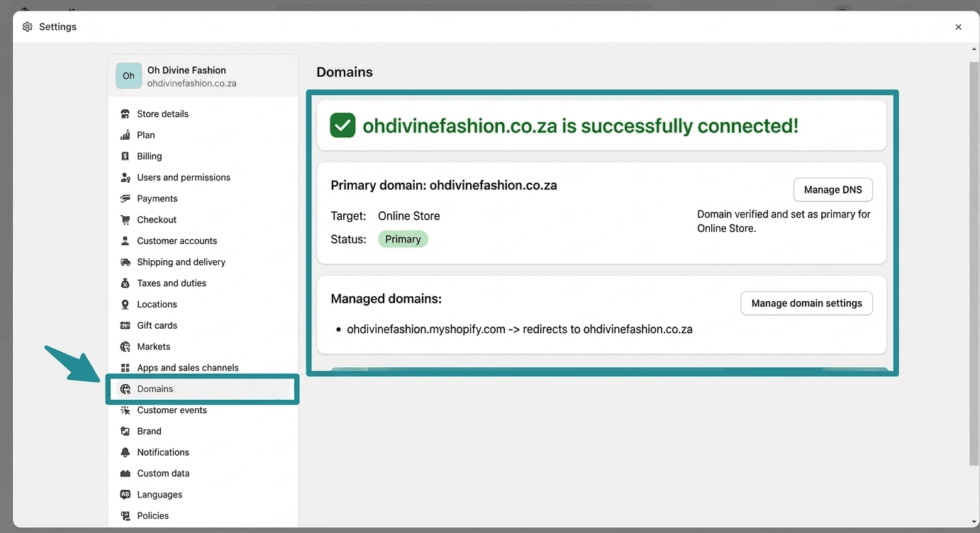The image size is (980, 533).
Task: Click the Managed domains heading
Action: tap(386, 299)
